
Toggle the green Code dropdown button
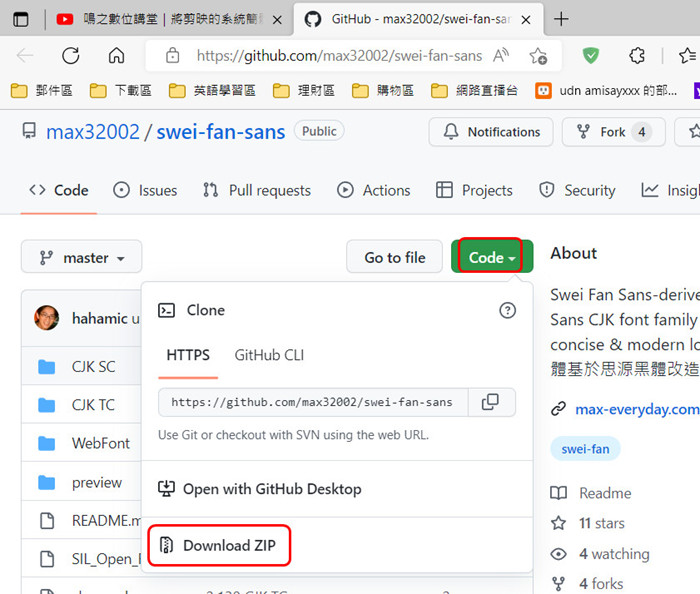point(492,257)
